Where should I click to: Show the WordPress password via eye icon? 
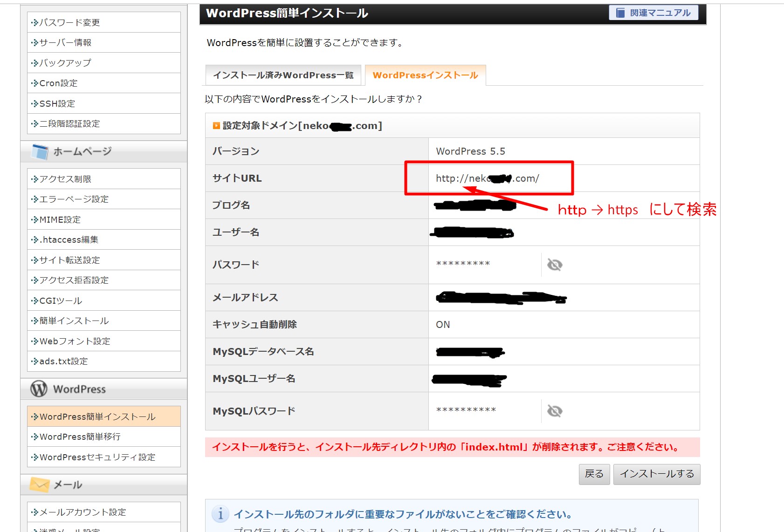pyautogui.click(x=554, y=265)
